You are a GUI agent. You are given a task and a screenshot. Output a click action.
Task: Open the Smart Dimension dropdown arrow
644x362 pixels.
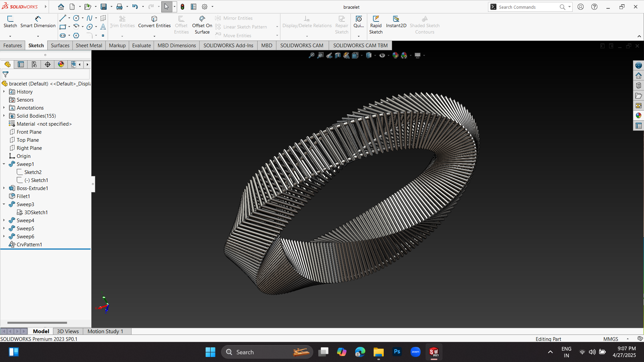coord(38,36)
